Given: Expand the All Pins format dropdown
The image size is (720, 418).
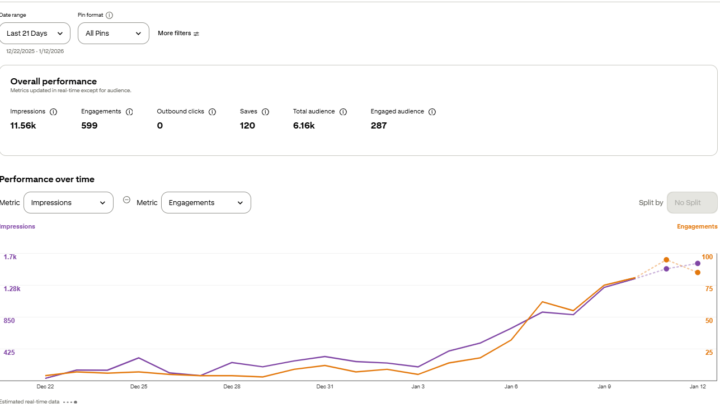Looking at the screenshot, I should 113,33.
